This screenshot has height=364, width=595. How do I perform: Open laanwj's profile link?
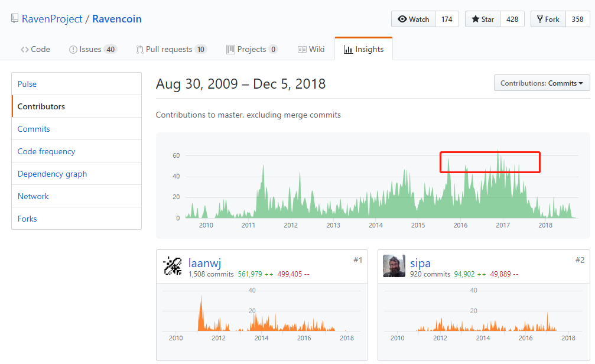(204, 262)
